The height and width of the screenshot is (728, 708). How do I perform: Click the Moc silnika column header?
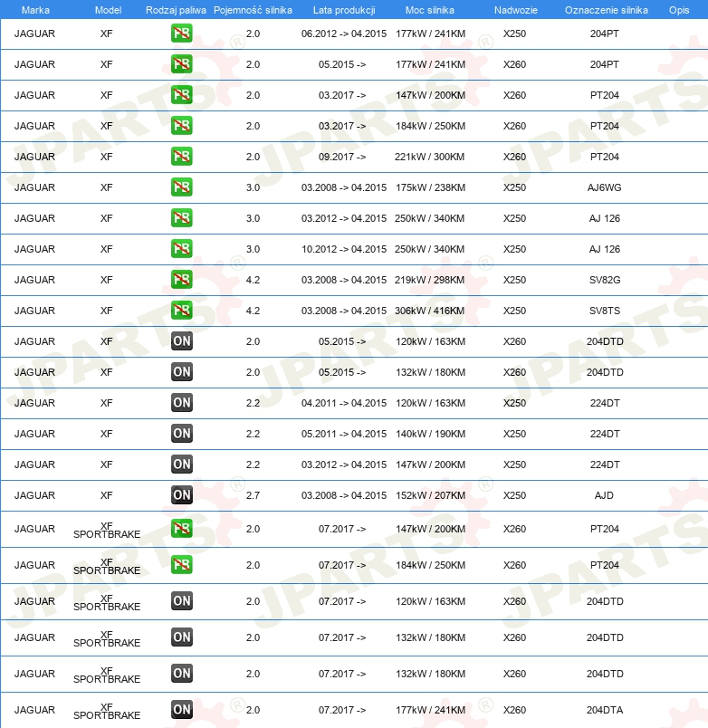(430, 9)
